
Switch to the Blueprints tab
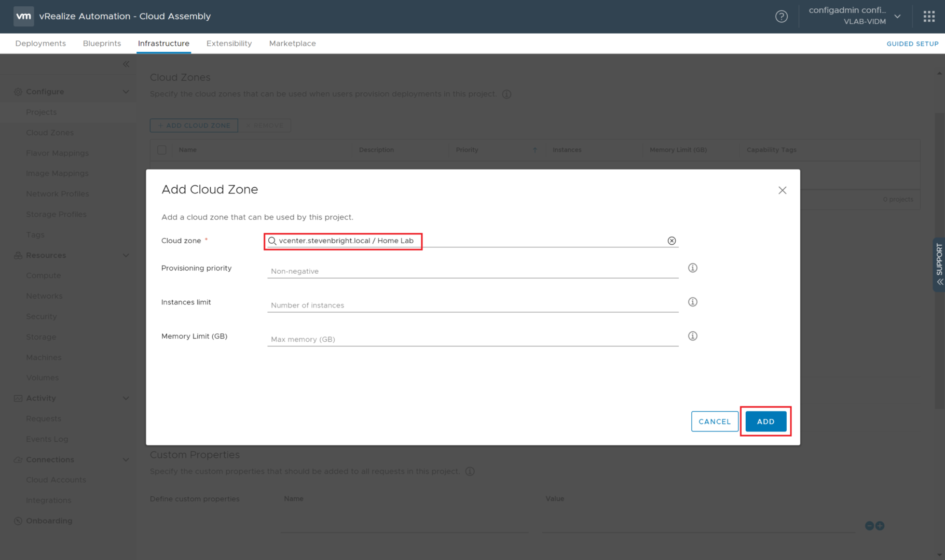point(102,44)
